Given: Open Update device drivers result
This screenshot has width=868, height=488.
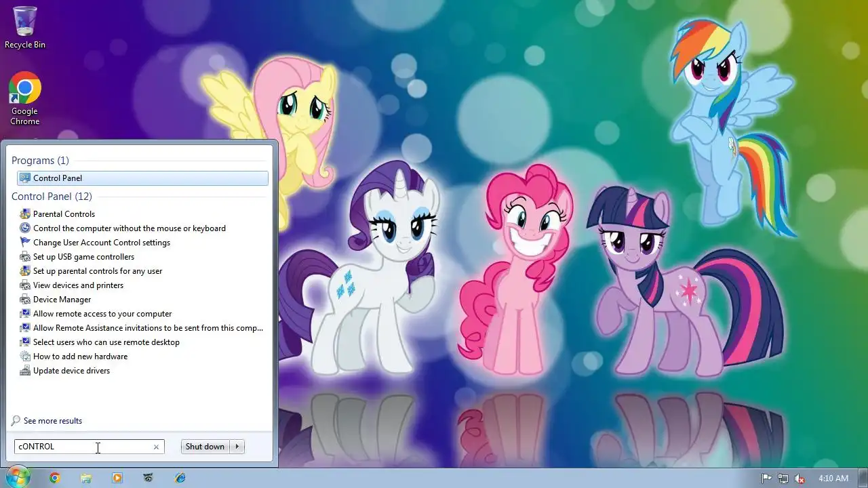Looking at the screenshot, I should coord(71,371).
